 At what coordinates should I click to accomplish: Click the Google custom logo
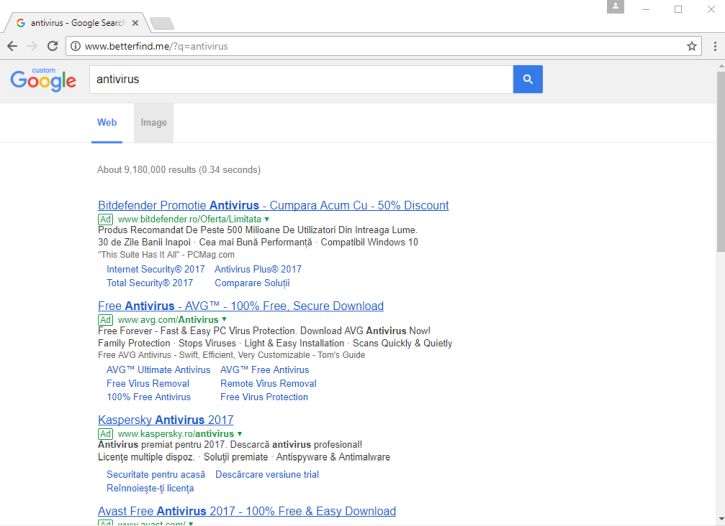tap(43, 80)
